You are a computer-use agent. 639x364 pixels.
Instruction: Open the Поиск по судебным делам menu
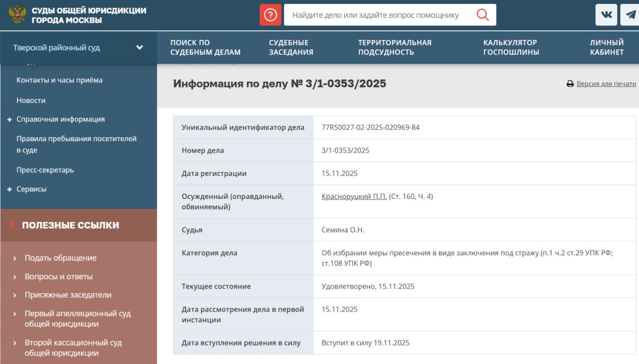pos(205,47)
